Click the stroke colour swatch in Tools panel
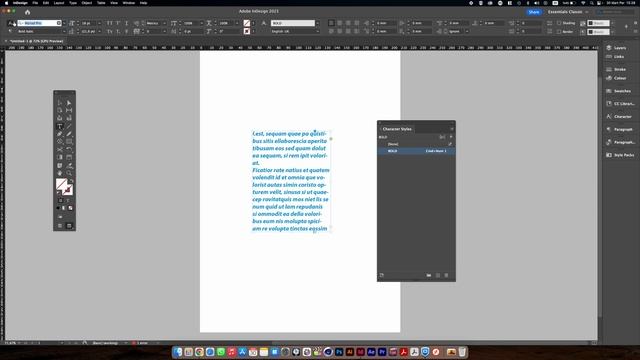 (68, 190)
